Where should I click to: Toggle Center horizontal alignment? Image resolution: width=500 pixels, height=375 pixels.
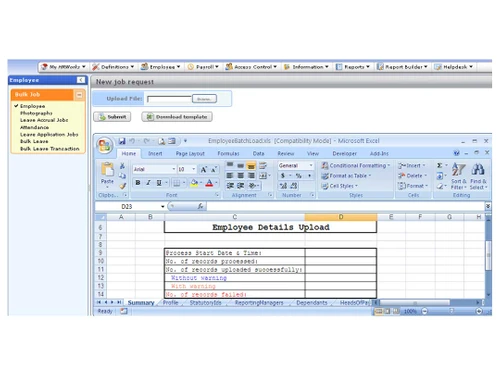coord(241,175)
